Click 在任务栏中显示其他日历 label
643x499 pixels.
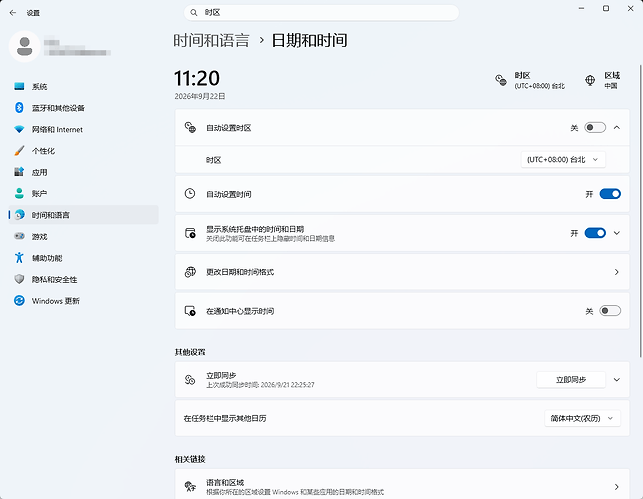225,418
